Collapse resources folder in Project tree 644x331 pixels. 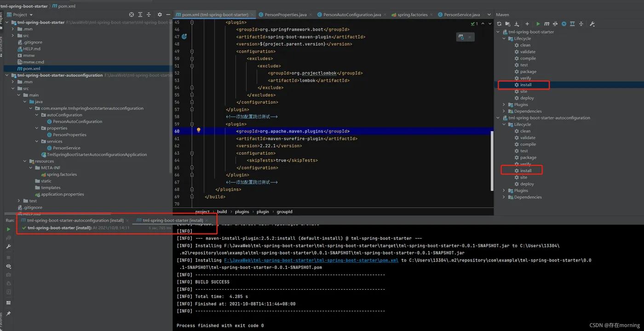25,161
